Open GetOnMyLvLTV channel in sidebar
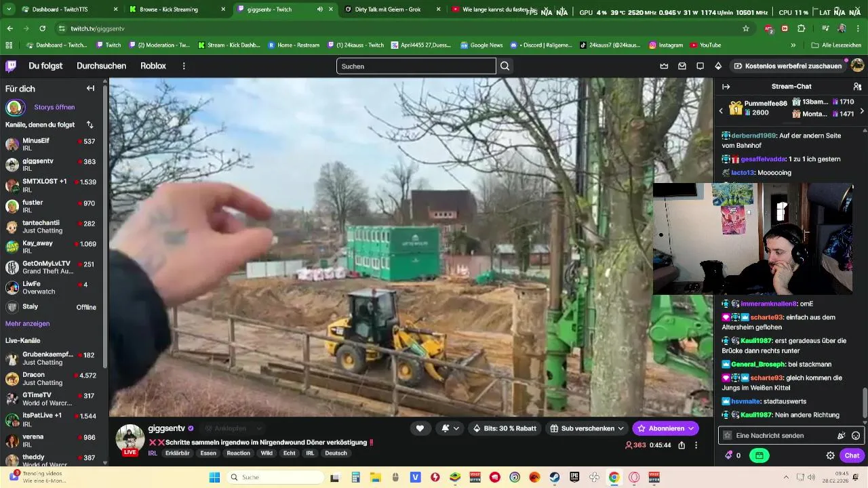Screen dimensions: 868x488 pos(52,267)
